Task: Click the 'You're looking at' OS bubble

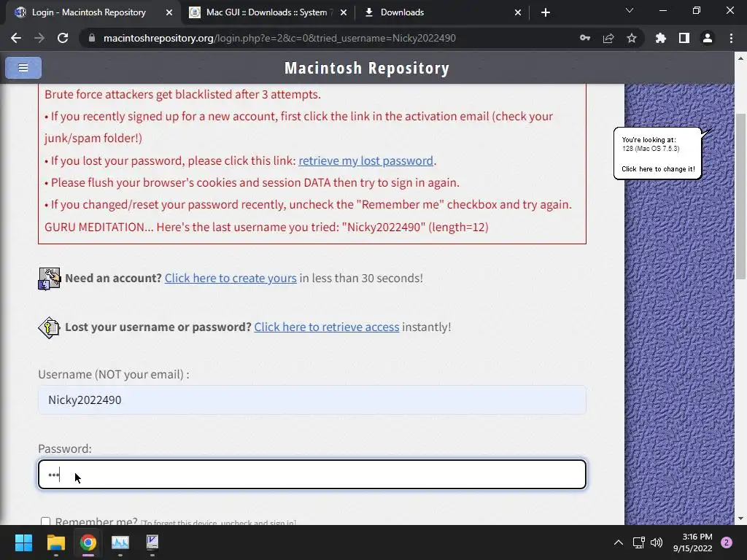Action: click(x=658, y=154)
